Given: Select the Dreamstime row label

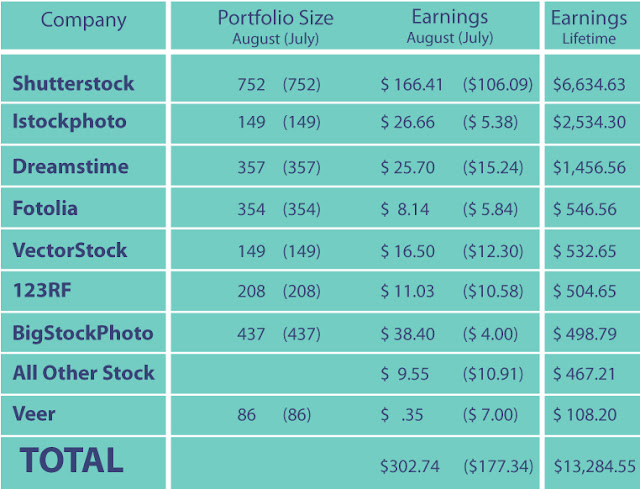Looking at the screenshot, I should coord(71,166).
